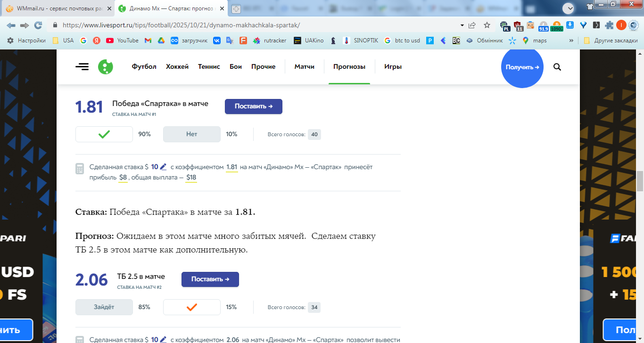Open the Хоккей section

pyautogui.click(x=177, y=67)
